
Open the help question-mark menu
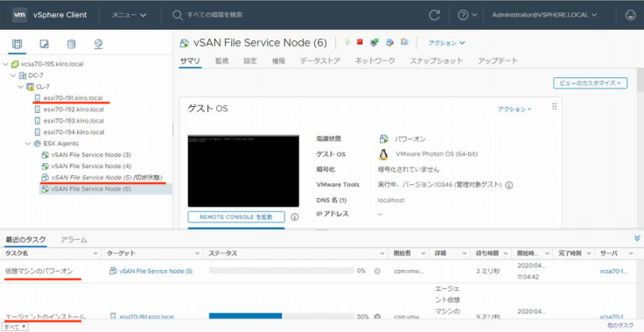[467, 15]
